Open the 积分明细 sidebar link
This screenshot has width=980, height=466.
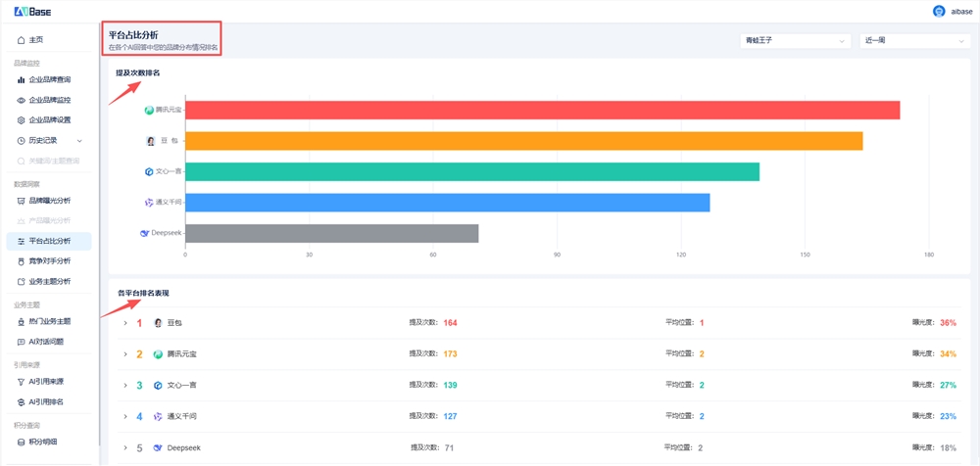pos(43,443)
